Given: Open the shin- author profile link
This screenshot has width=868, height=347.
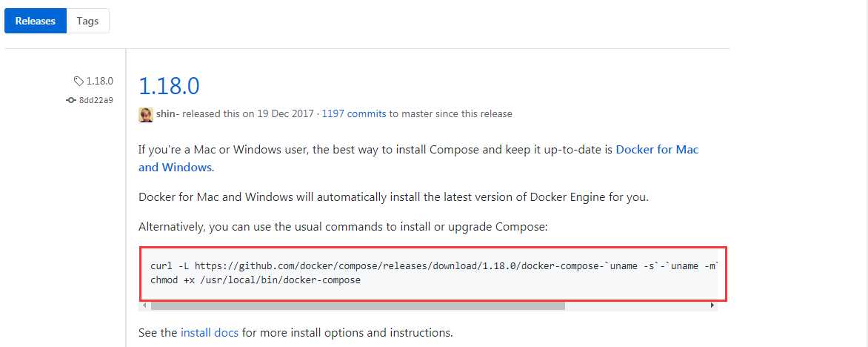Looking at the screenshot, I should tap(167, 114).
